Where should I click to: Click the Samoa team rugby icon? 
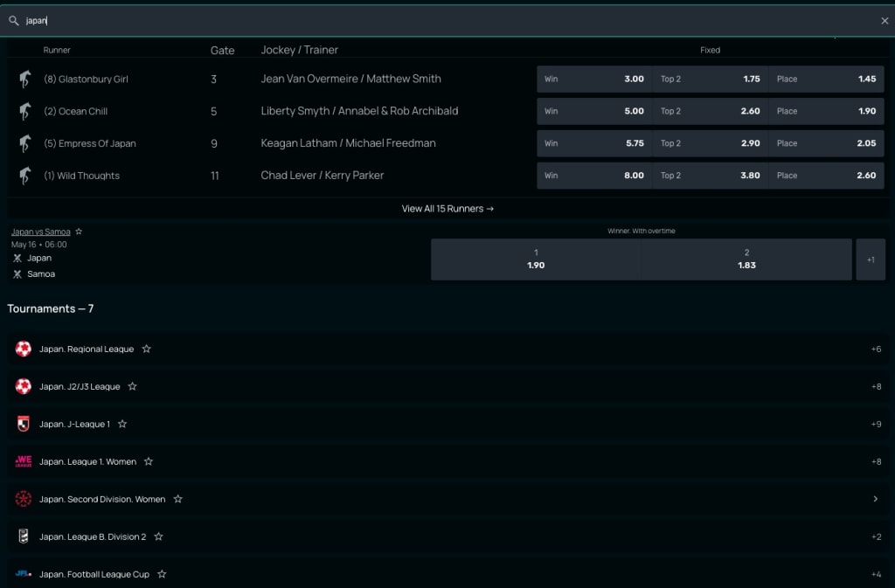(17, 274)
